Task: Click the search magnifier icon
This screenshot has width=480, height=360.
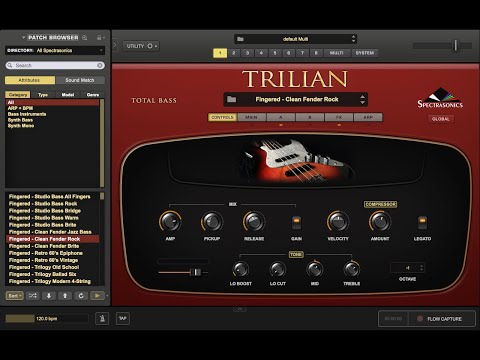Action: [10, 65]
